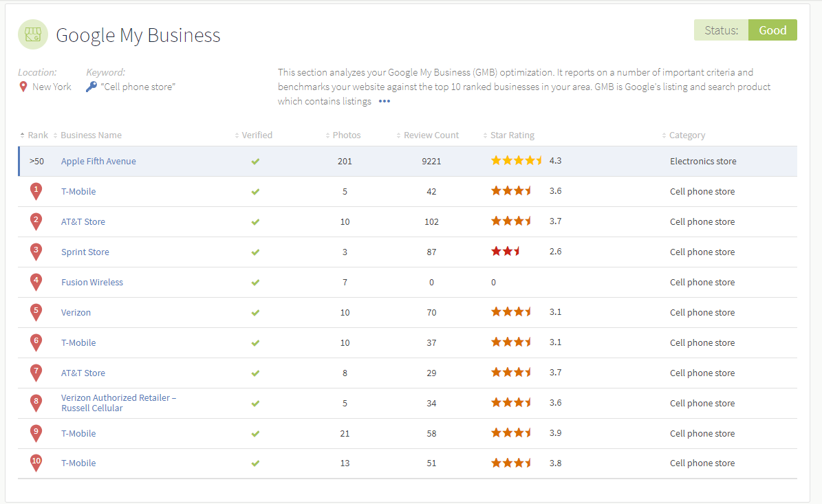Select the rank 10 map pin marker
Viewport: 822px width, 504px height.
[x=36, y=463]
